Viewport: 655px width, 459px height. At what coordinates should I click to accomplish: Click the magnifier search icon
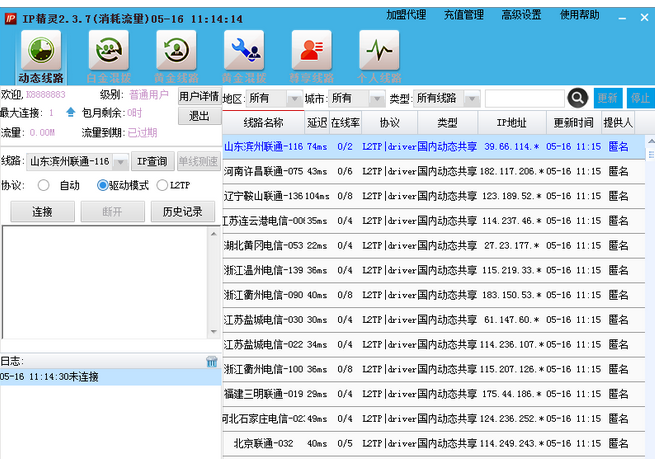point(578,98)
